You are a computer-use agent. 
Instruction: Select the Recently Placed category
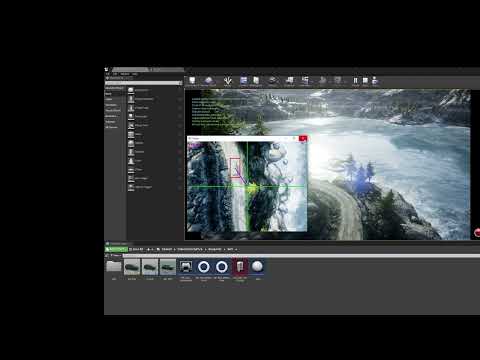click(x=114, y=88)
